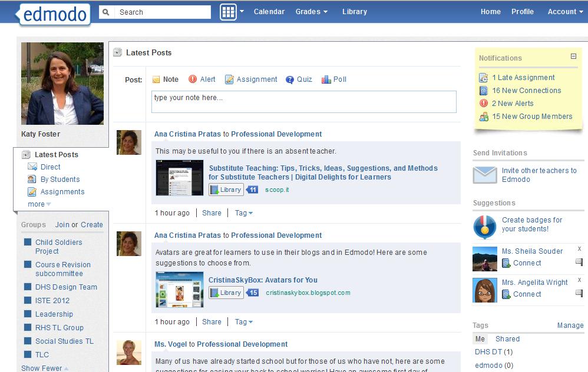
Task: Open CristinaSkyBox Avatars for You link
Action: coord(263,280)
